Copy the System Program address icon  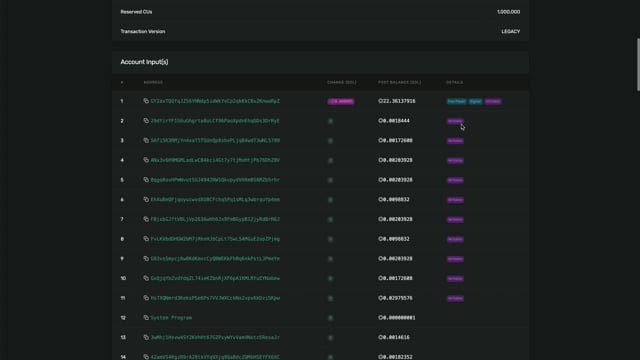pos(146,318)
